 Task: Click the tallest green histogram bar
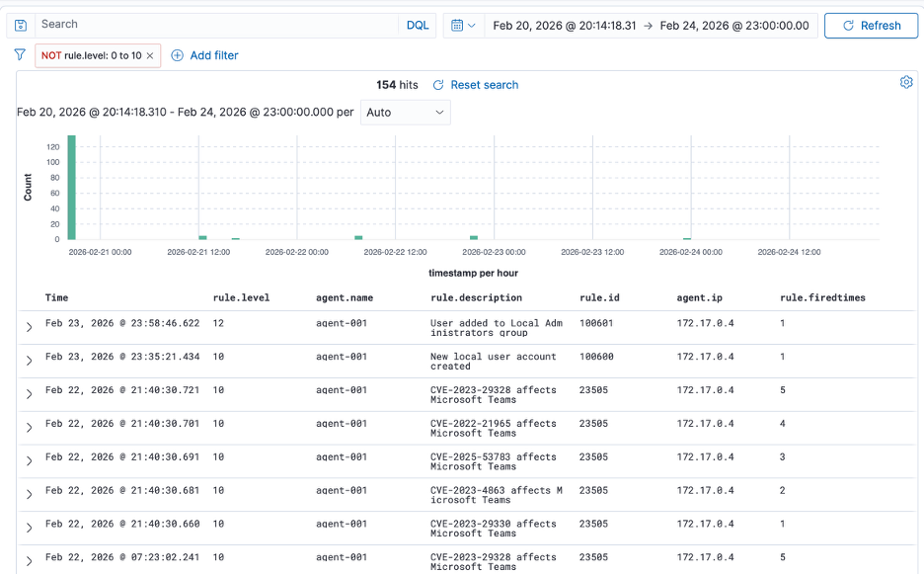pos(71,188)
